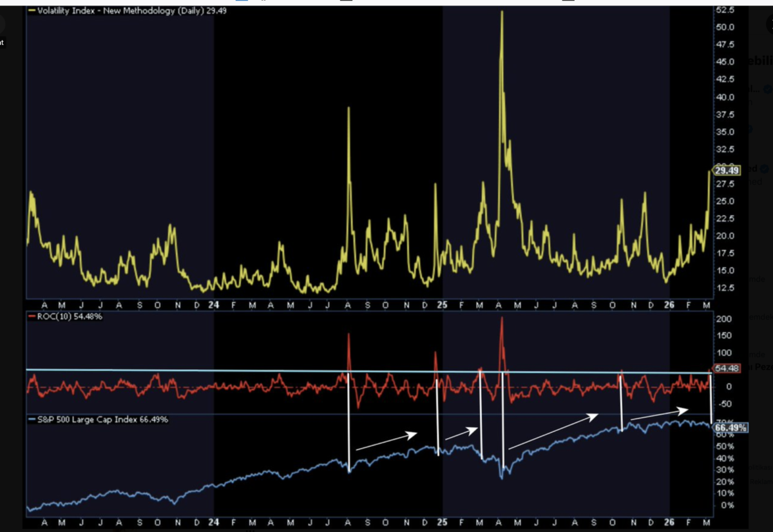Click the 52.5 label on the VIX price axis
Screen dimensions: 773x532
point(725,10)
